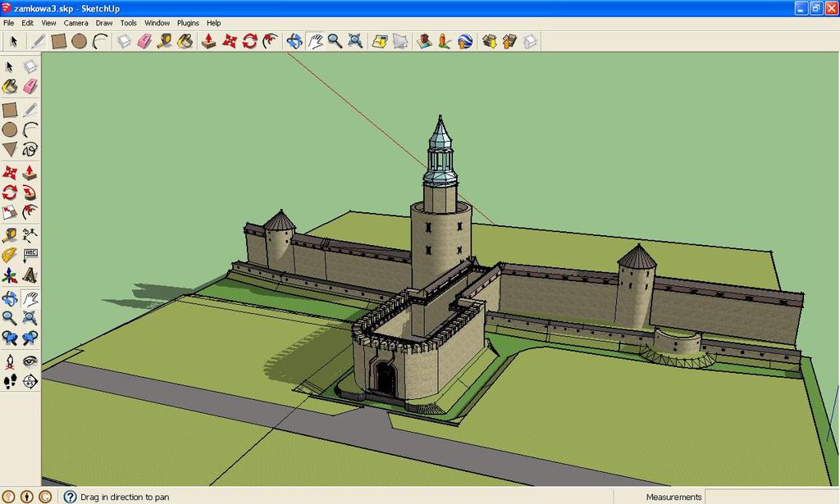Open Get Models from 3D Warehouse
The width and height of the screenshot is (840, 504).
click(x=489, y=41)
